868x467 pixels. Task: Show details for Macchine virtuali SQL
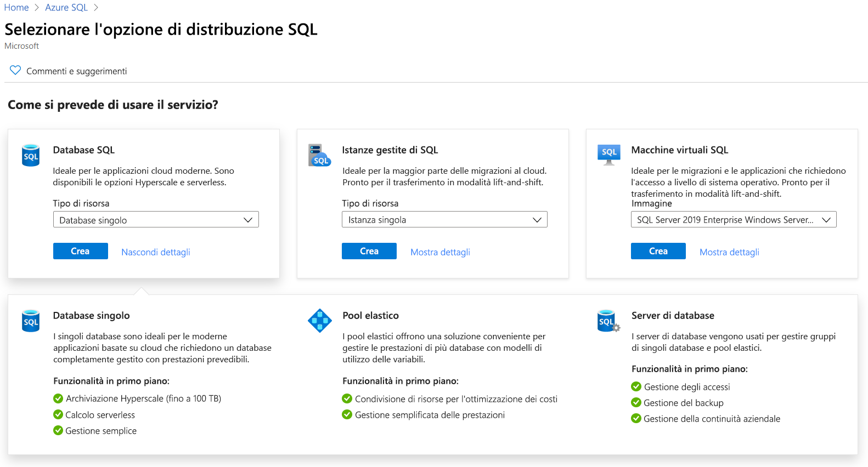[730, 252]
